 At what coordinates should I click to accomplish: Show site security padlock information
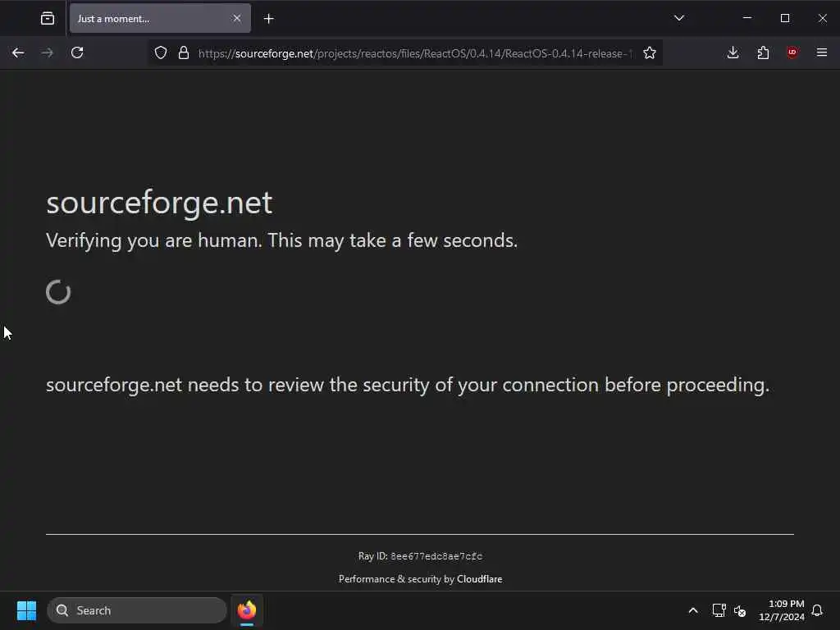[184, 52]
